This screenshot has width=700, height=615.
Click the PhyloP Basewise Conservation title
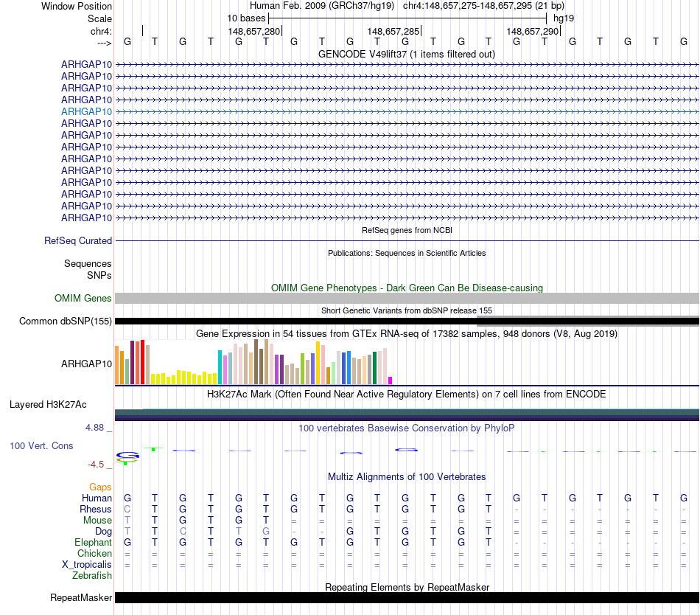point(407,428)
